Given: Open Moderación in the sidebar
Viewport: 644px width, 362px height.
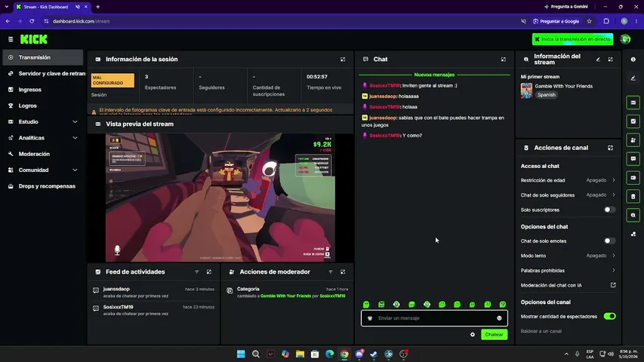Looking at the screenshot, I should click(x=43, y=154).
